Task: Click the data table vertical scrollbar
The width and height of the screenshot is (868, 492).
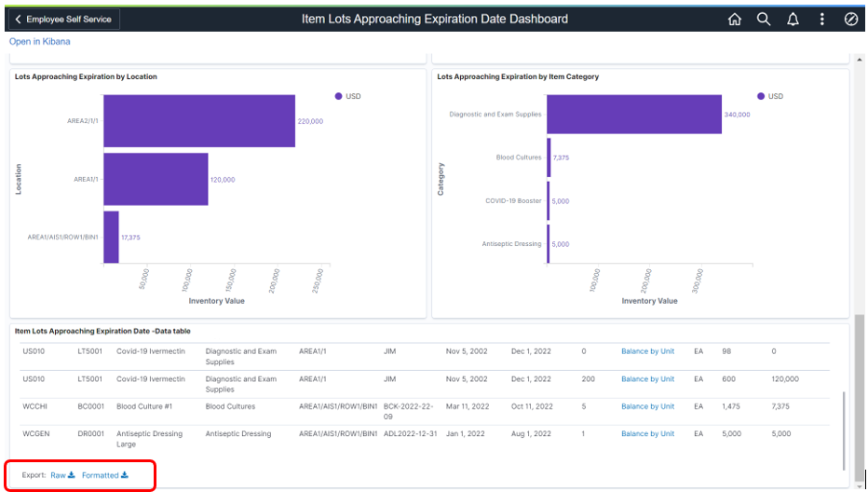Action: [x=843, y=429]
